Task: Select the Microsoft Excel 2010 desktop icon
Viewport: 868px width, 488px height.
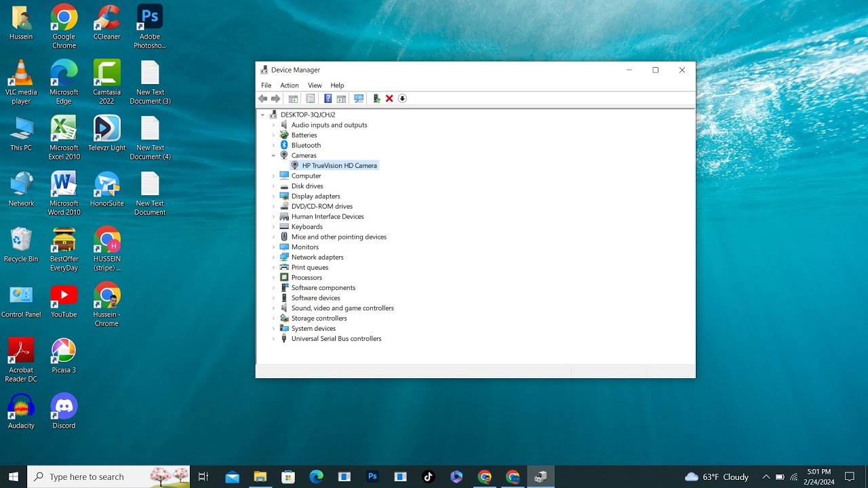Action: click(64, 138)
